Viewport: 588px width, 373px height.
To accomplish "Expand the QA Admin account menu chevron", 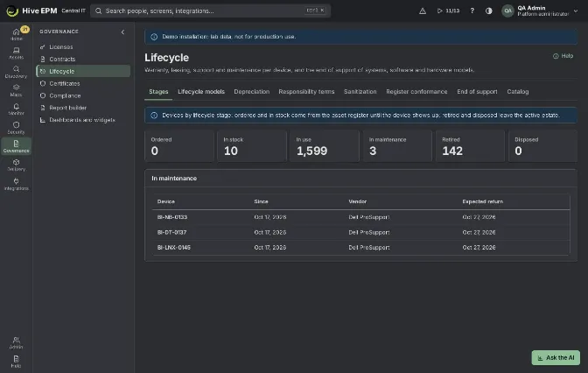I will (x=576, y=11).
